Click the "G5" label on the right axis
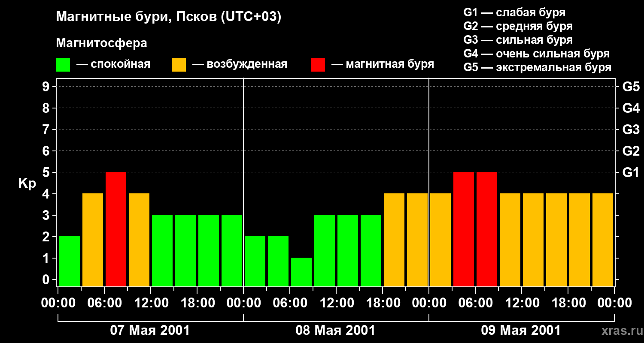The image size is (644, 343). 631,87
